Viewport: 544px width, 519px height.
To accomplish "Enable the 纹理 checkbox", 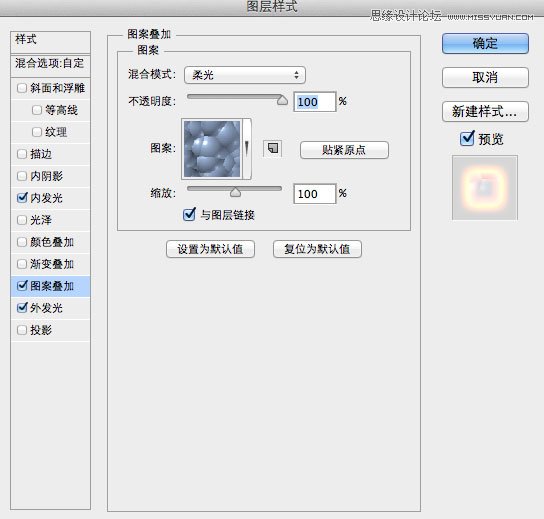I will click(x=37, y=132).
